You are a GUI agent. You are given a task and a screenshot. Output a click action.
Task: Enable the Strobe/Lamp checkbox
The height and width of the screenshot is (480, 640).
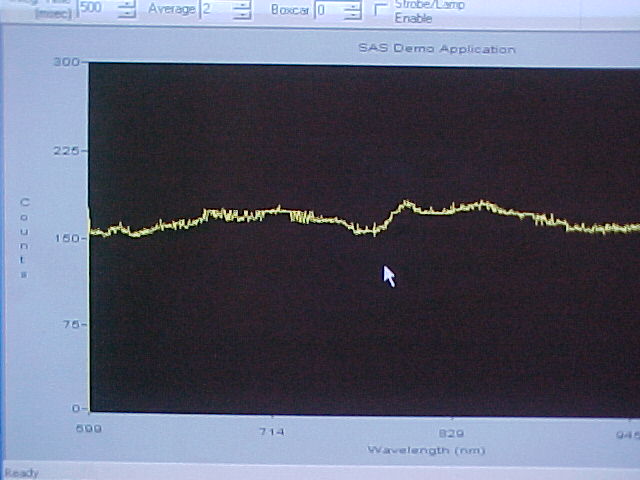381,9
